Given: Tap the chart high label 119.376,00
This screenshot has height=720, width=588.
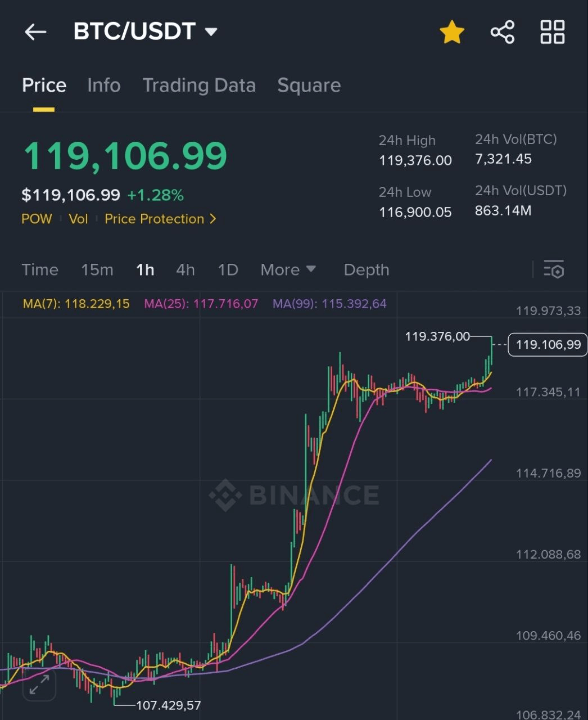Looking at the screenshot, I should pos(437,336).
